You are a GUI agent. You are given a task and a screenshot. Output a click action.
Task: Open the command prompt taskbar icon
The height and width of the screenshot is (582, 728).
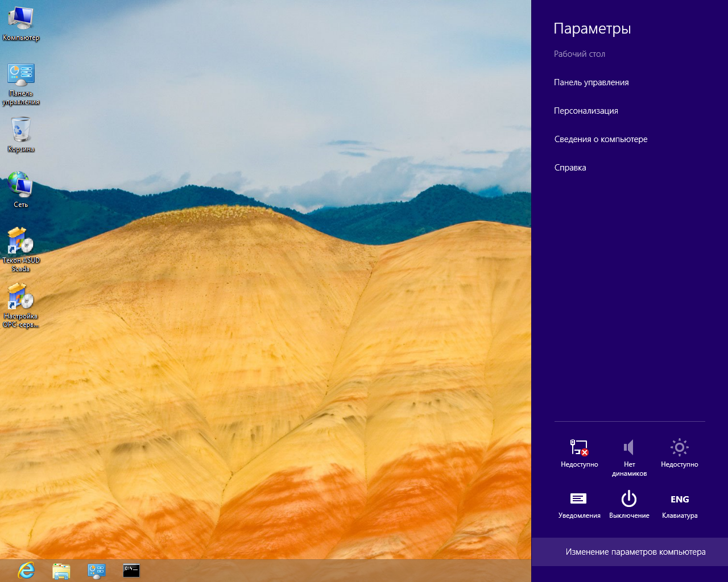click(131, 570)
